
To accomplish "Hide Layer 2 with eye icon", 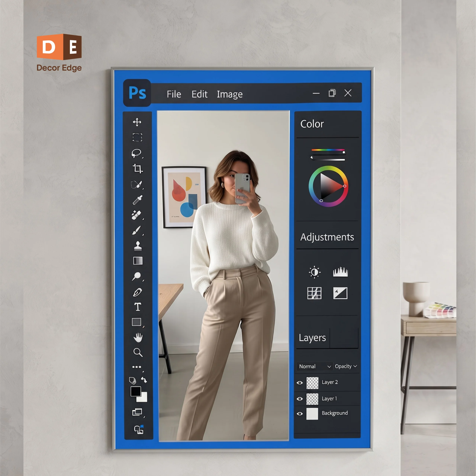I will (300, 383).
